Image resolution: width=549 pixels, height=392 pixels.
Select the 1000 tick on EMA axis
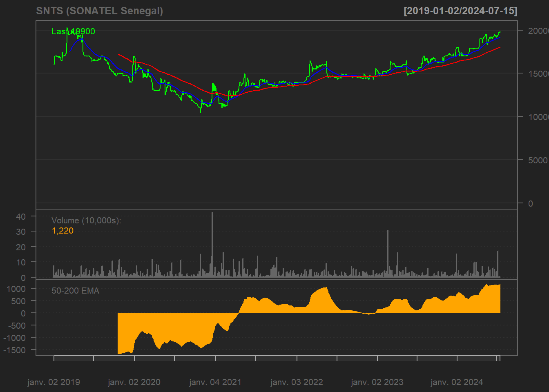coord(16,289)
